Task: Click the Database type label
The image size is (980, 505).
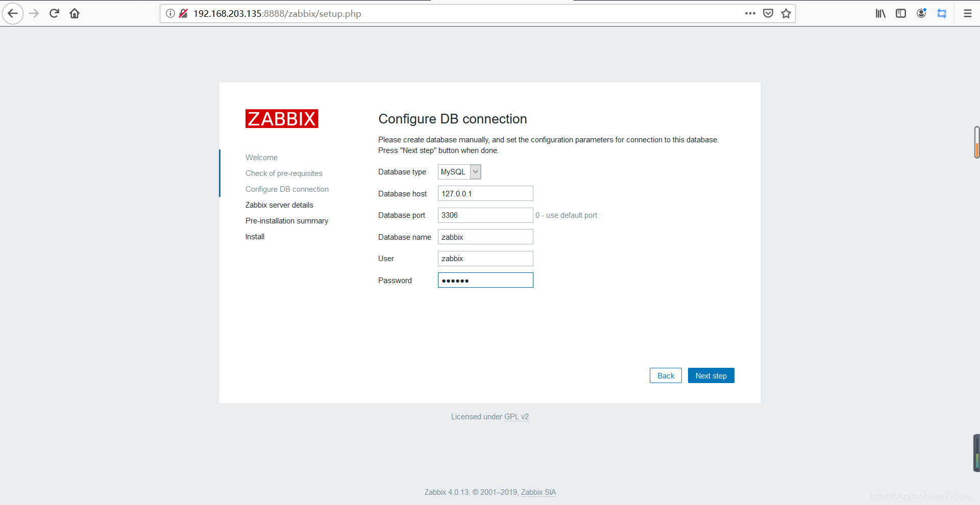Action: pos(402,172)
